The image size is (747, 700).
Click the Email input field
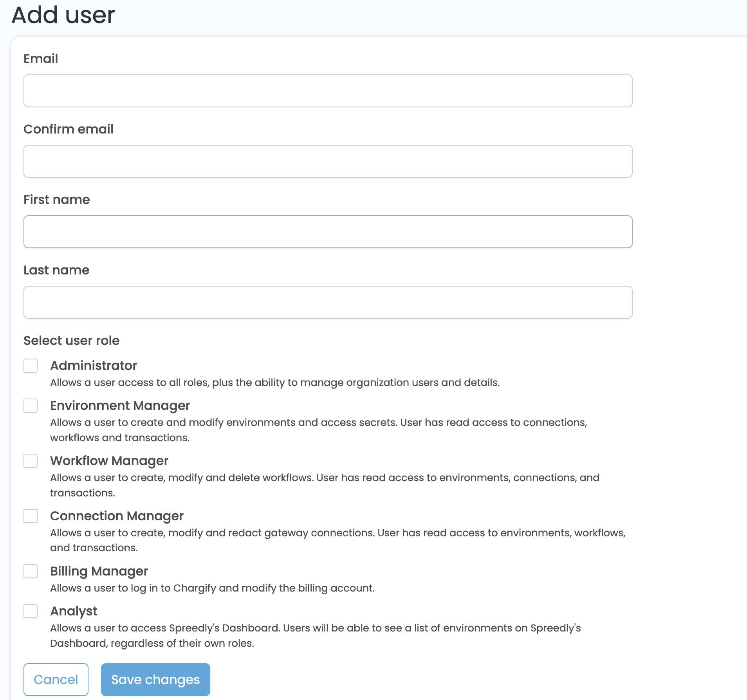(328, 91)
